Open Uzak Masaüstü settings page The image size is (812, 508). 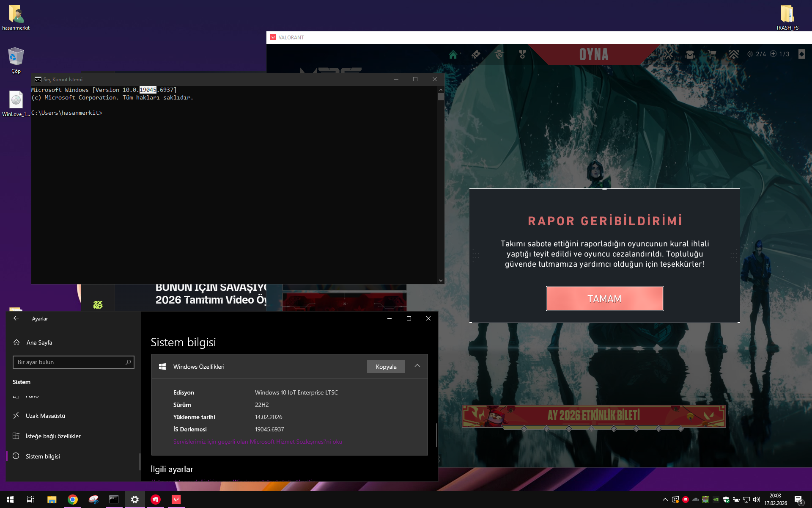tap(45, 416)
